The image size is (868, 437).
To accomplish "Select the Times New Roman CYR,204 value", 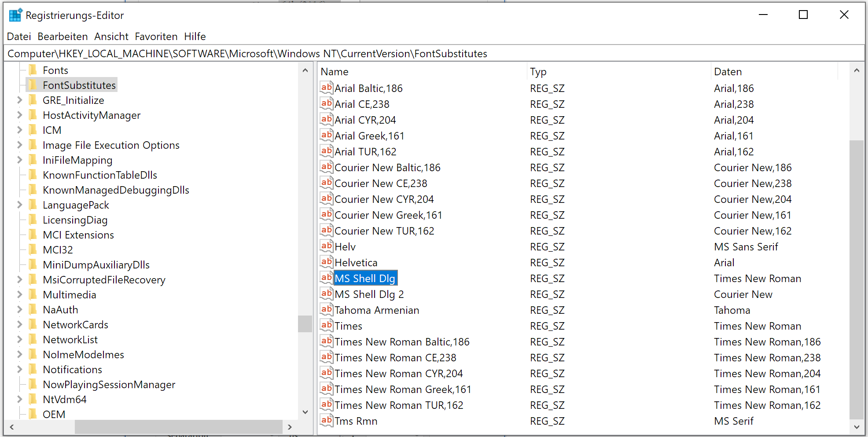I will (x=399, y=373).
